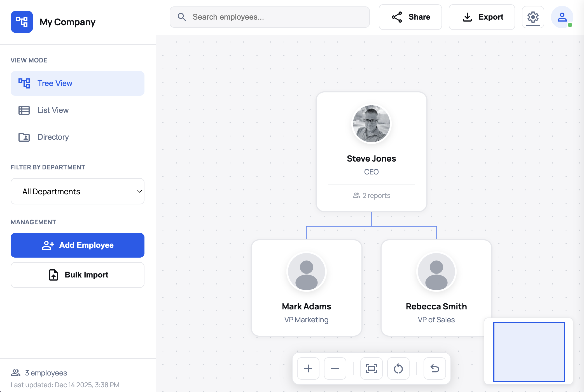The width and height of the screenshot is (584, 392).
Task: Click the user profile avatar icon
Action: click(562, 17)
